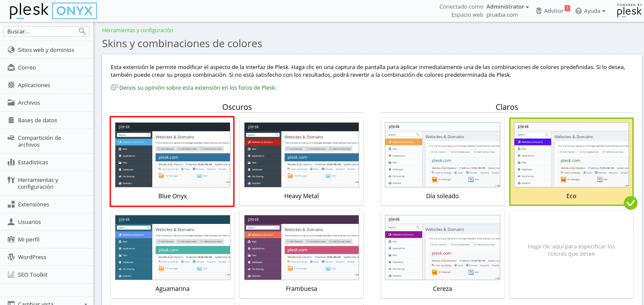Apply the Frambuesa skin
The image size is (644, 305).
(302, 254)
